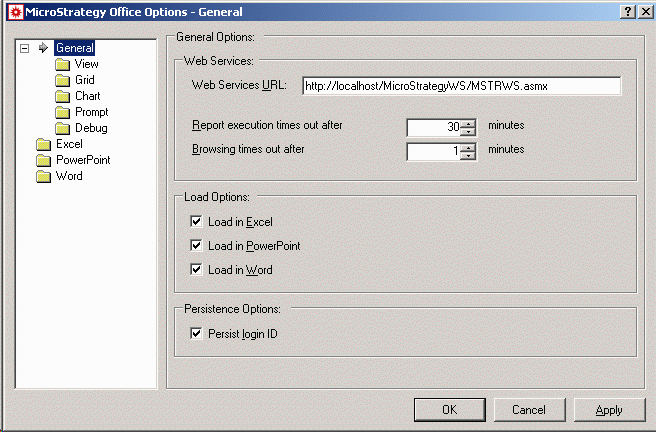This screenshot has width=656, height=432.
Task: Select PowerPoint in the options tree
Action: tap(83, 160)
